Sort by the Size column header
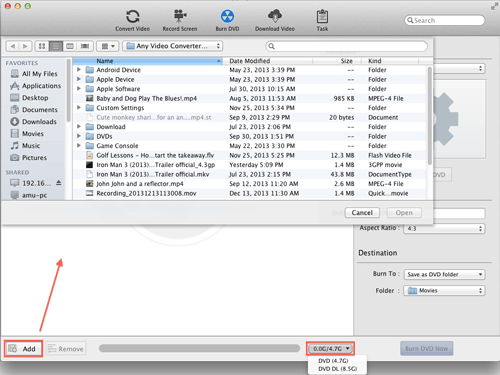This screenshot has height=375, width=500. coord(337,61)
